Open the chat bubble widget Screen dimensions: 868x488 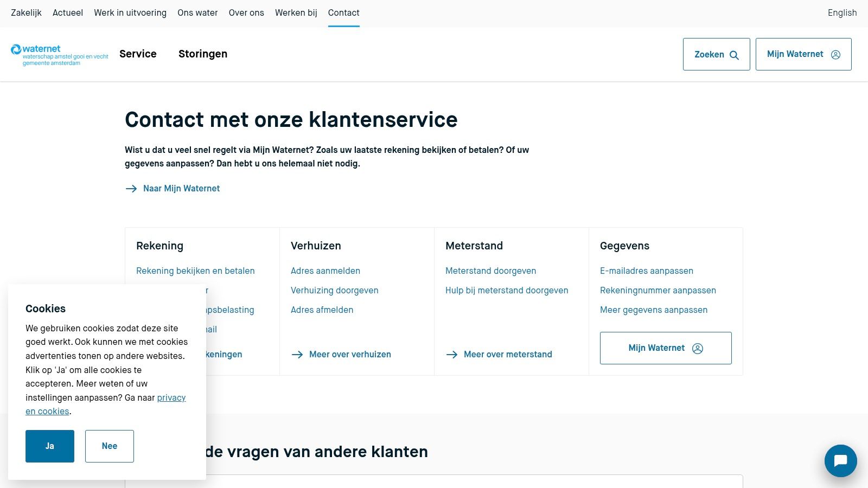pos(840,460)
